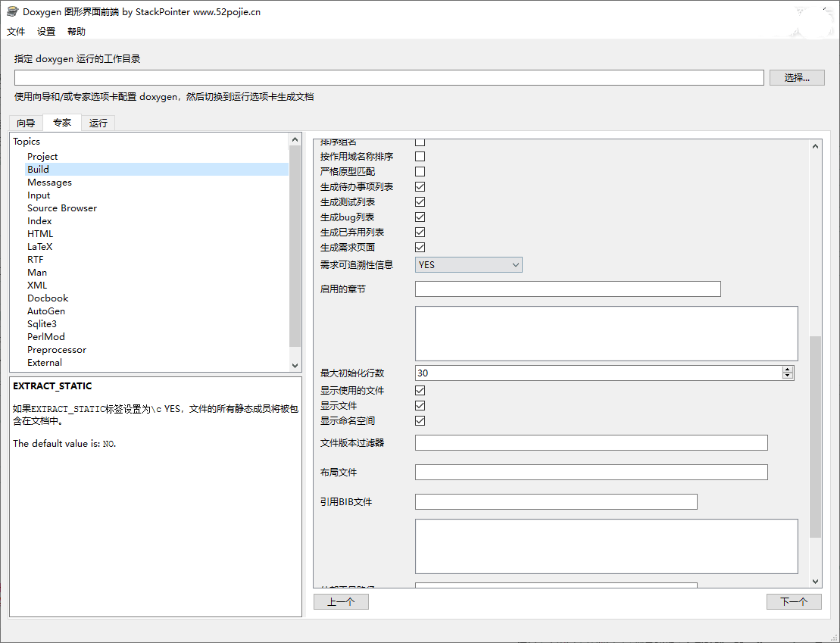Increase 最大初始化行数 with the up arrow
Image resolution: width=840 pixels, height=643 pixels.
(788, 370)
